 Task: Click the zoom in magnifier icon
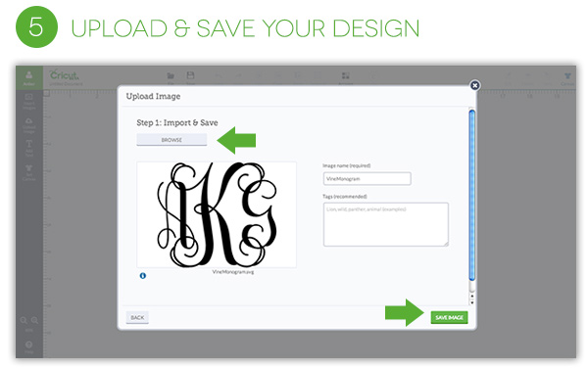34,320
